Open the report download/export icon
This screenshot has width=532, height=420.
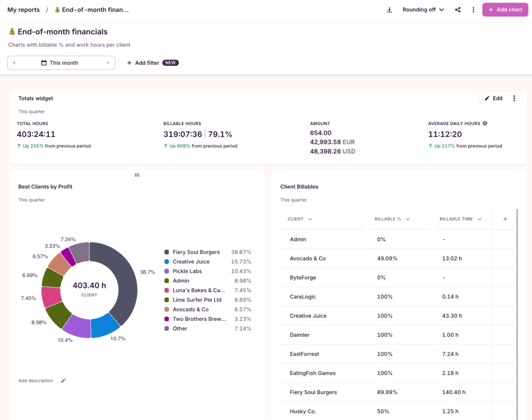click(390, 9)
